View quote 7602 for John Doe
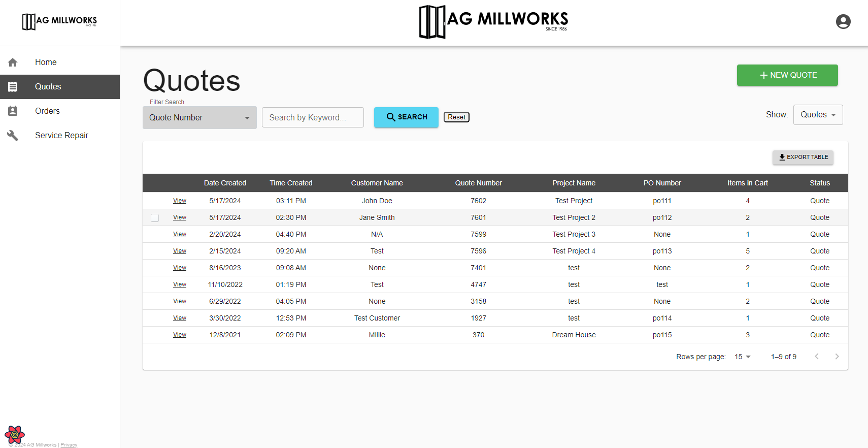This screenshot has height=448, width=868. (x=180, y=201)
